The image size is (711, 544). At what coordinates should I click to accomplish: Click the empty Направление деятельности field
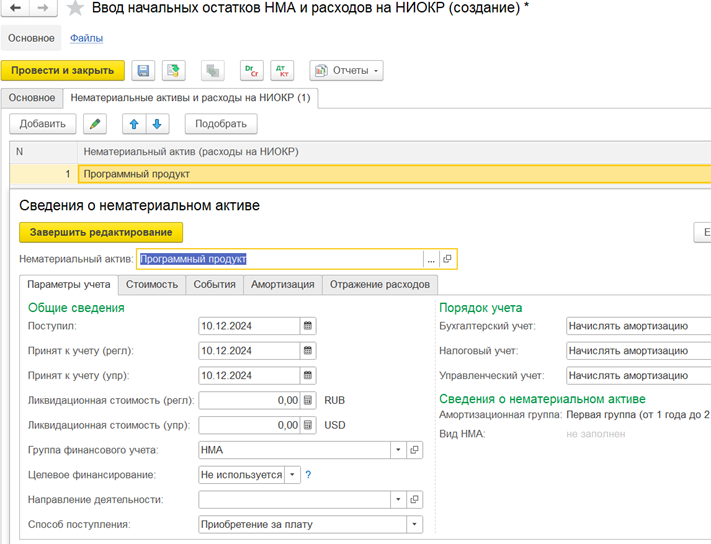point(294,500)
